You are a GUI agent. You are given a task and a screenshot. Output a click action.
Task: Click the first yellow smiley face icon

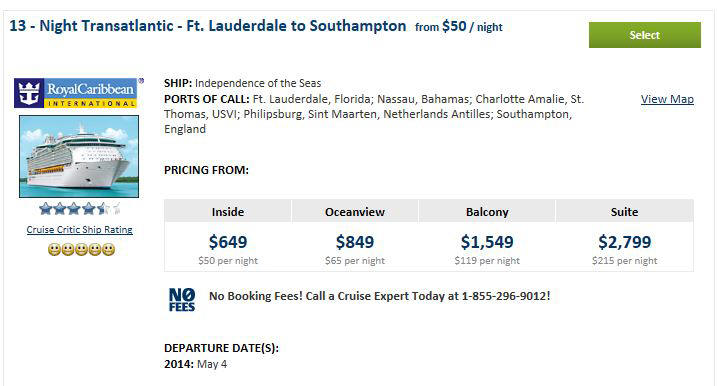pyautogui.click(x=54, y=249)
